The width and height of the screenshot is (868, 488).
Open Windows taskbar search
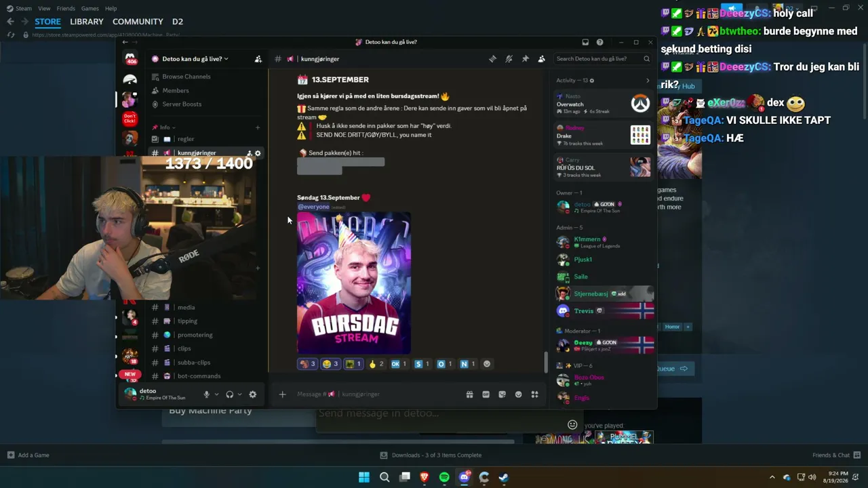coord(384,477)
